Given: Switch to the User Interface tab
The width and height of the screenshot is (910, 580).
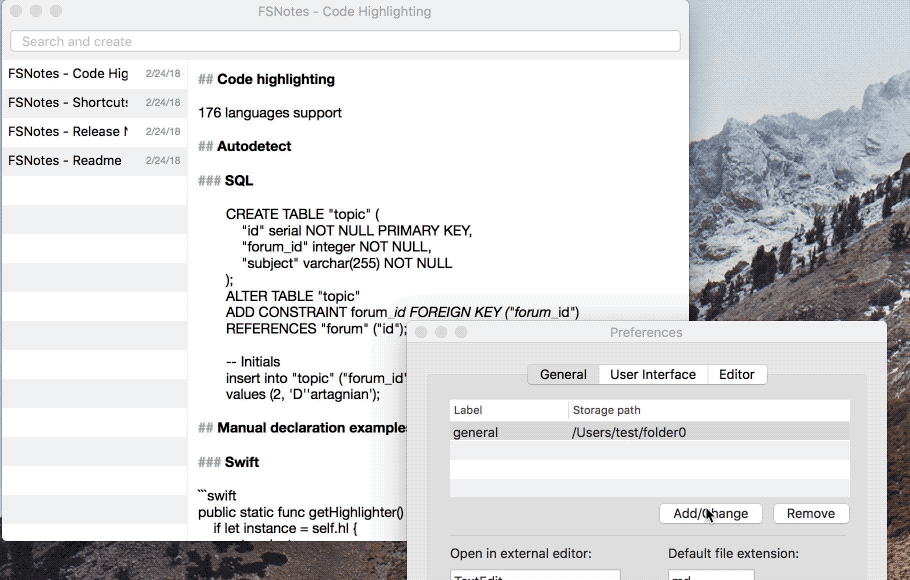Looking at the screenshot, I should point(653,374).
